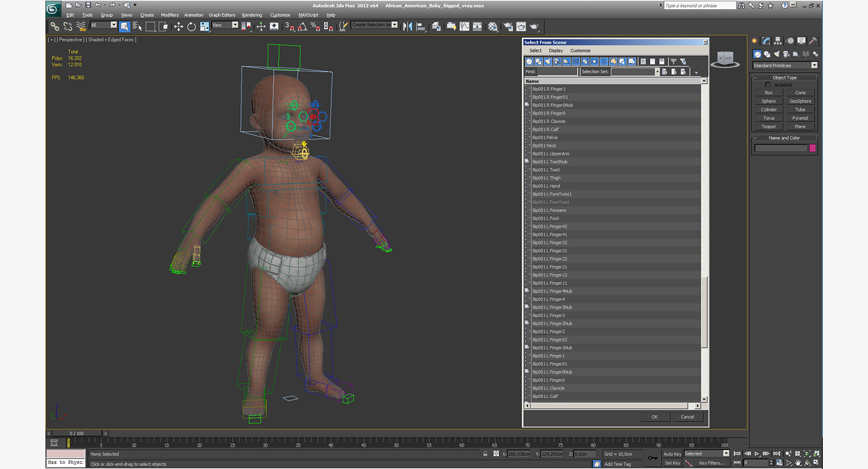868x469 pixels.
Task: Create a Teapot primitive button
Action: pos(769,127)
